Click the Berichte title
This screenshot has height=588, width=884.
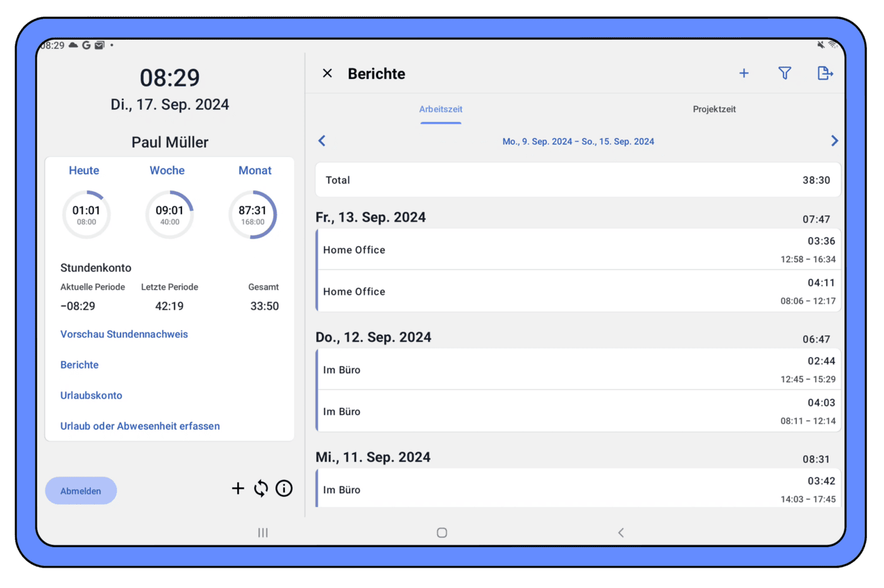point(376,74)
